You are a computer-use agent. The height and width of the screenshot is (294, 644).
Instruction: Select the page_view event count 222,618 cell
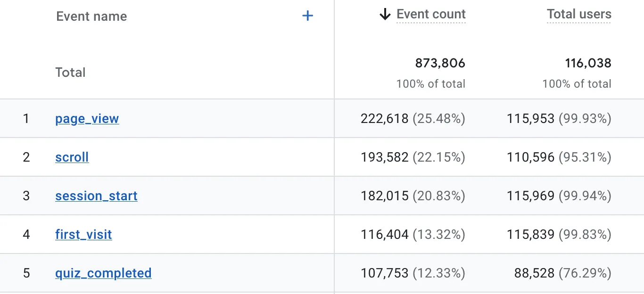point(413,119)
